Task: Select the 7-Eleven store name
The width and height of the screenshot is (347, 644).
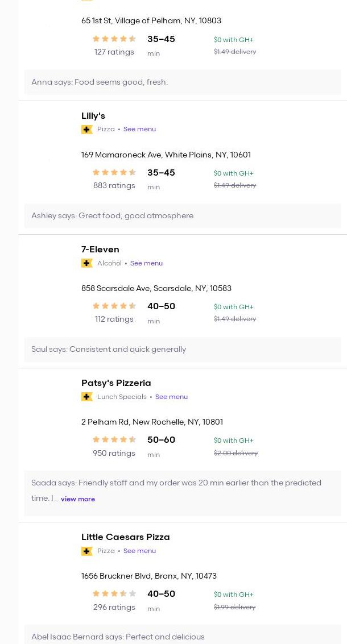Action: (100, 250)
